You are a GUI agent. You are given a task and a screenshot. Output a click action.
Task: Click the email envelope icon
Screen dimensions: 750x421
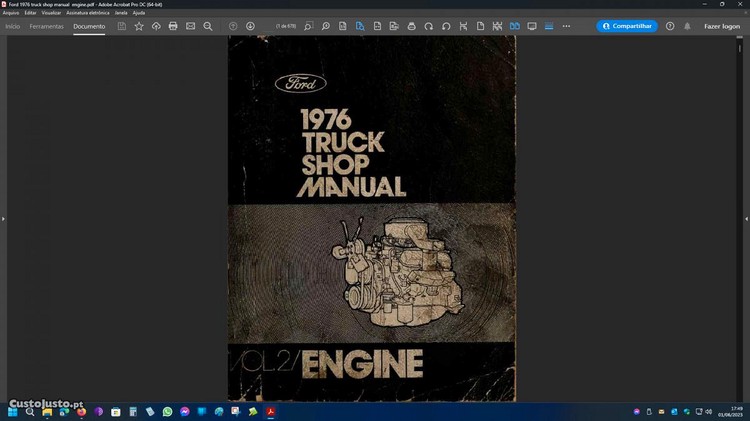point(190,26)
